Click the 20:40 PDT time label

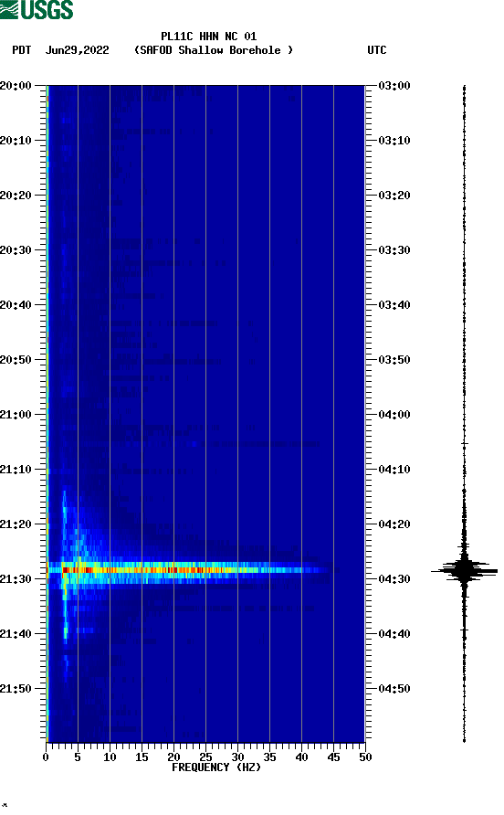point(16,304)
